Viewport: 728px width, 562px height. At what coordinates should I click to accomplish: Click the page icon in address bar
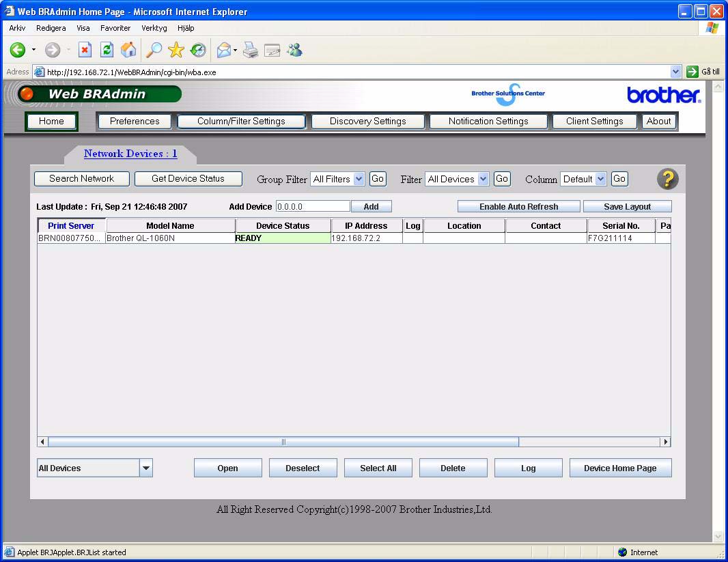click(40, 72)
